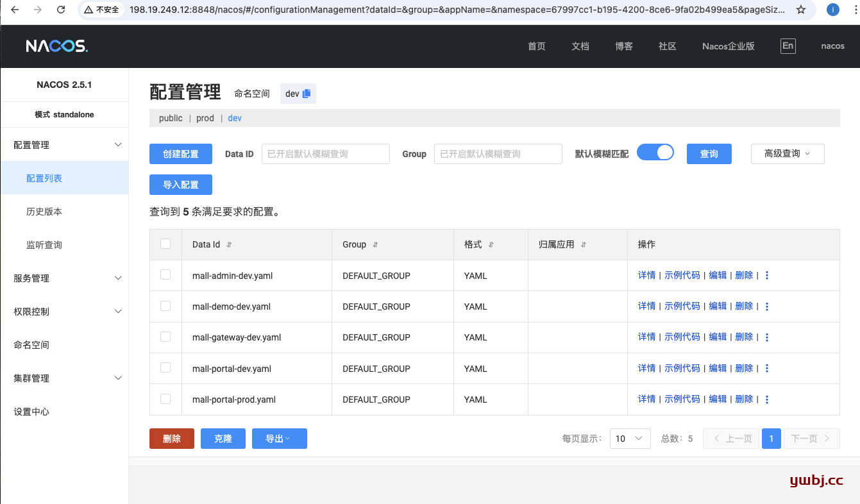The height and width of the screenshot is (504, 860).
Task: Expand the 服务管理 sidebar menu
Action: point(64,278)
